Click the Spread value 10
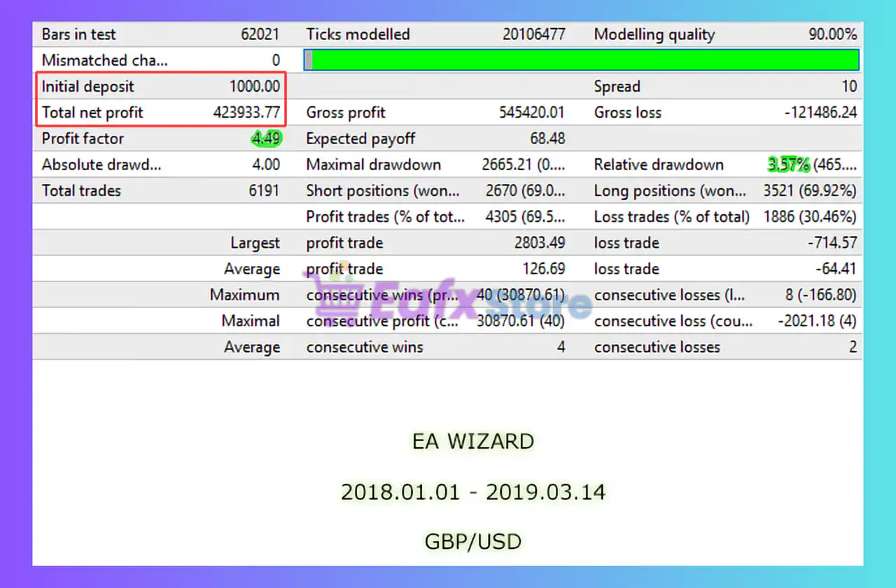Image resolution: width=896 pixels, height=588 pixels. pyautogui.click(x=848, y=87)
